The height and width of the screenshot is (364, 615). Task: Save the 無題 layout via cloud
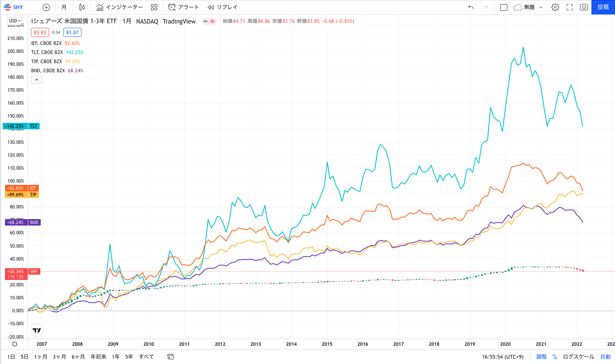tap(524, 7)
